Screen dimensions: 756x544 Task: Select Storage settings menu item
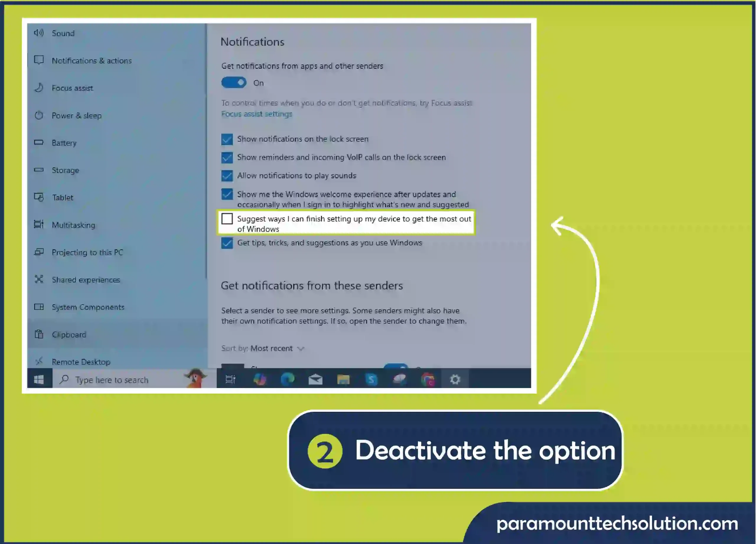click(x=65, y=170)
